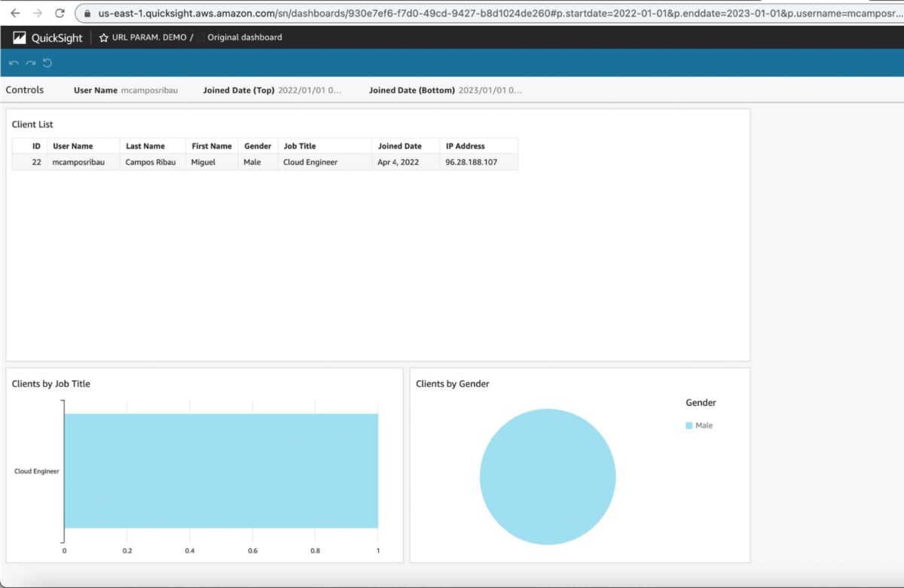Open the URL PARAM. DEMO breadcrumb link
This screenshot has height=588, width=904.
point(149,38)
